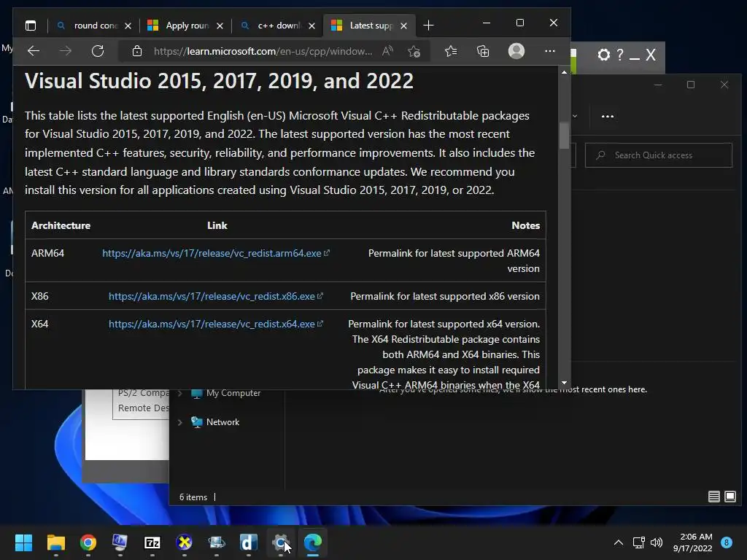Open the notification center badge
Viewport: 747px width, 560px height.
pos(727,542)
